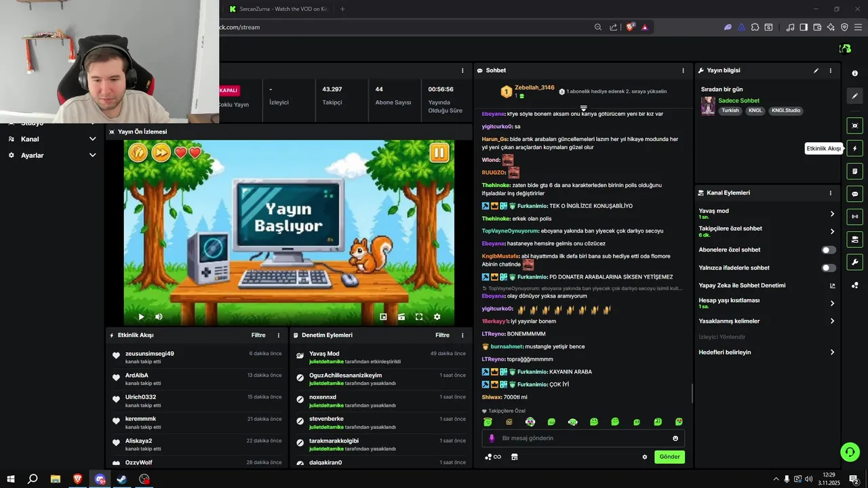868x488 pixels.
Task: Open Takipçilere özel sohbet options chevron
Action: [832, 232]
